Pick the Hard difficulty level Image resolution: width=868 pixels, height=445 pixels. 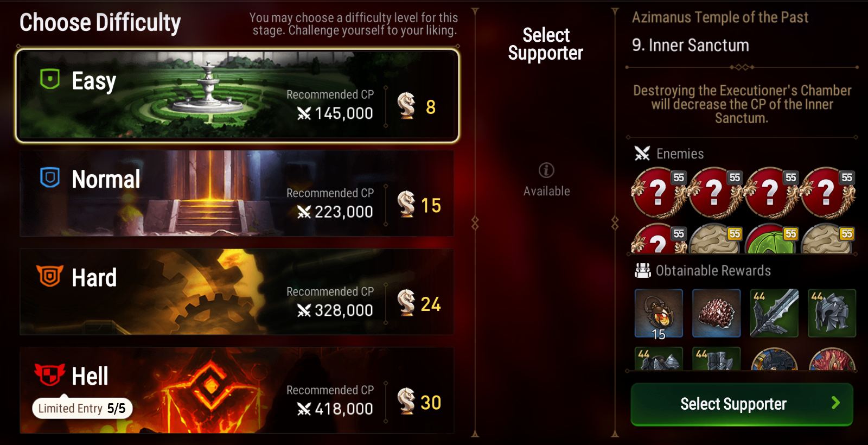click(237, 292)
